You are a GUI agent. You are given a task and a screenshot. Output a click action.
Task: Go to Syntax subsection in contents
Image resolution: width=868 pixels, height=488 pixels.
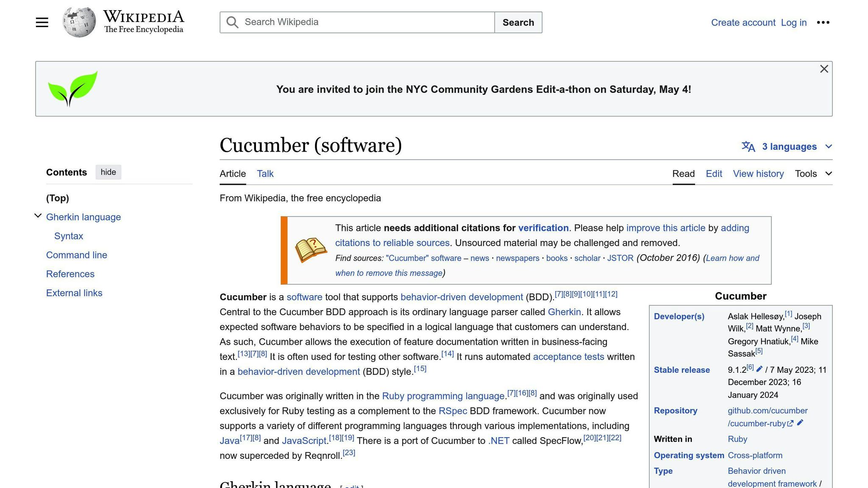69,236
